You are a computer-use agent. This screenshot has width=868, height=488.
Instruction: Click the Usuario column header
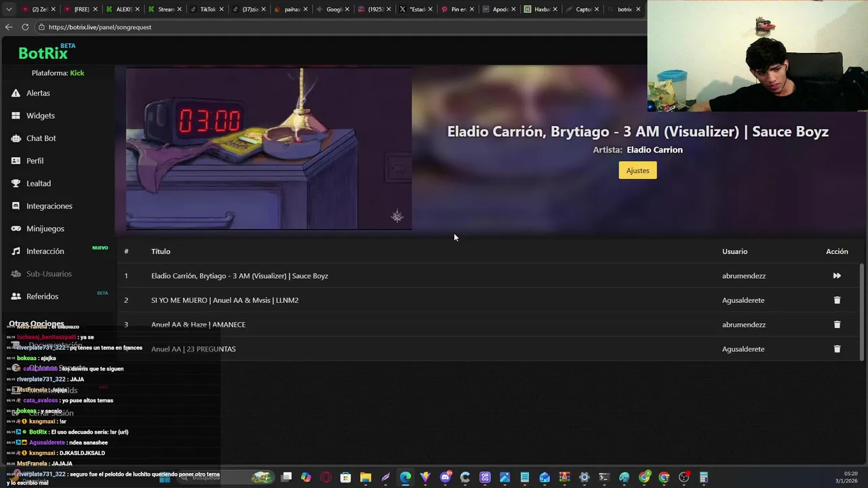(x=734, y=251)
